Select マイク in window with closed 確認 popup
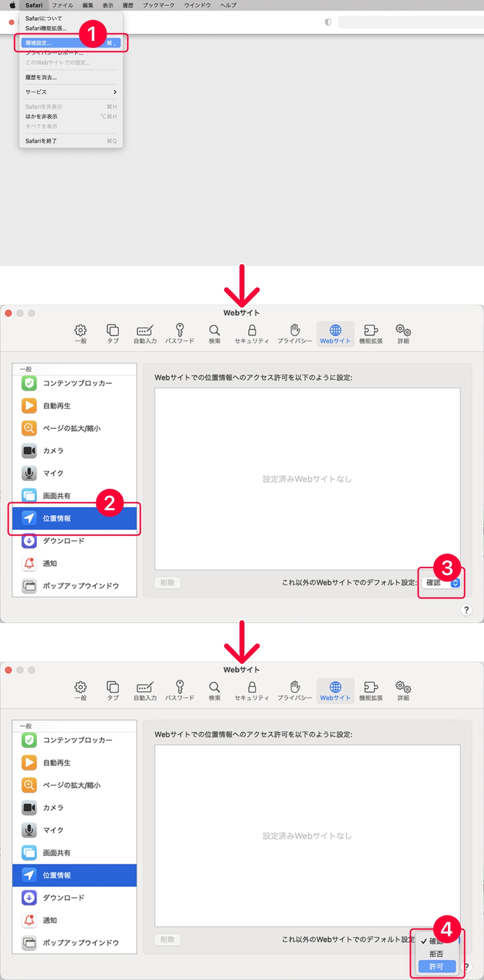484x980 pixels. pyautogui.click(x=75, y=473)
